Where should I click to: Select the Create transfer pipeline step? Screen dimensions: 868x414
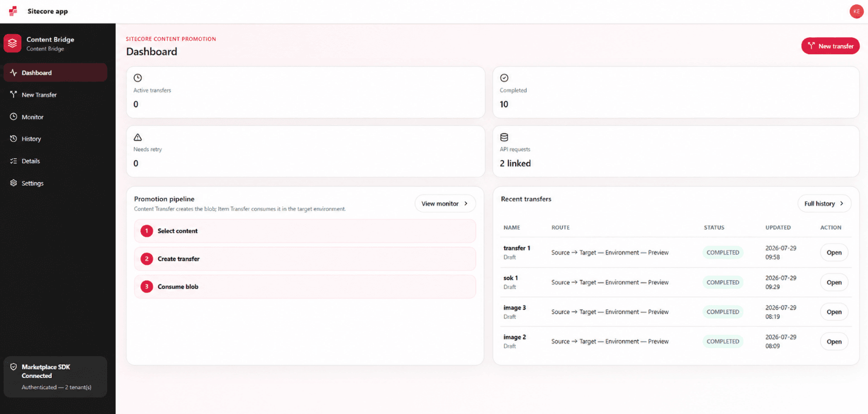point(305,259)
